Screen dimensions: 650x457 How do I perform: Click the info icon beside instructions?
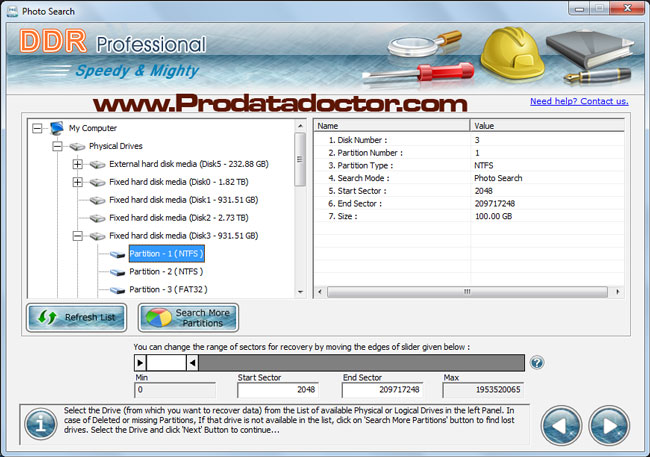[40, 424]
